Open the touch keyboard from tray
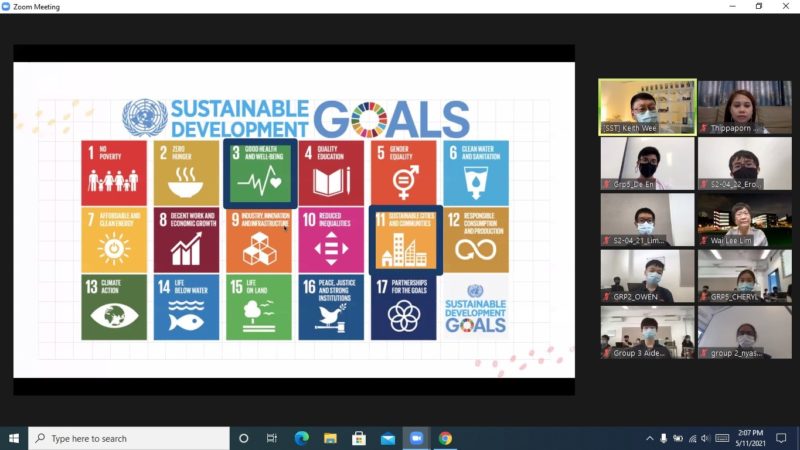The width and height of the screenshot is (800, 450). 722,438
